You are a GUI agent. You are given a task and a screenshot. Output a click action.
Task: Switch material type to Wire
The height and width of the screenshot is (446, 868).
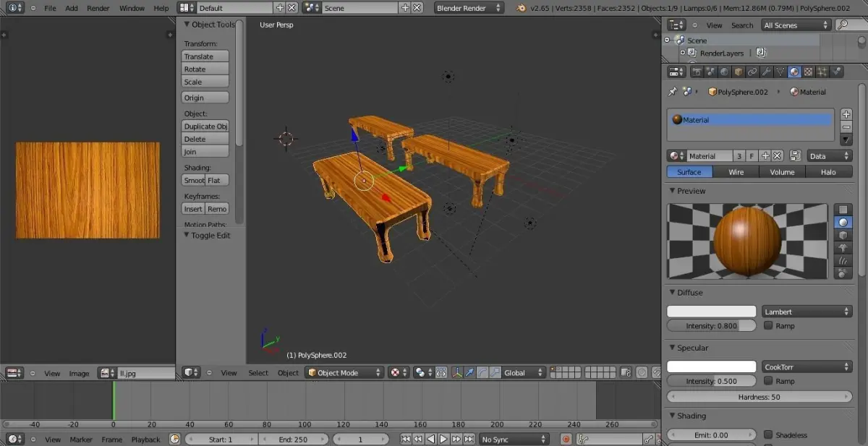click(x=736, y=172)
